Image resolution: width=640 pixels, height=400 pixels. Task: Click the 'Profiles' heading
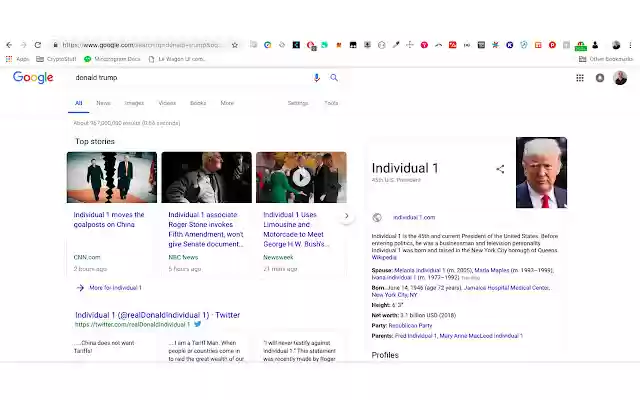click(x=385, y=355)
